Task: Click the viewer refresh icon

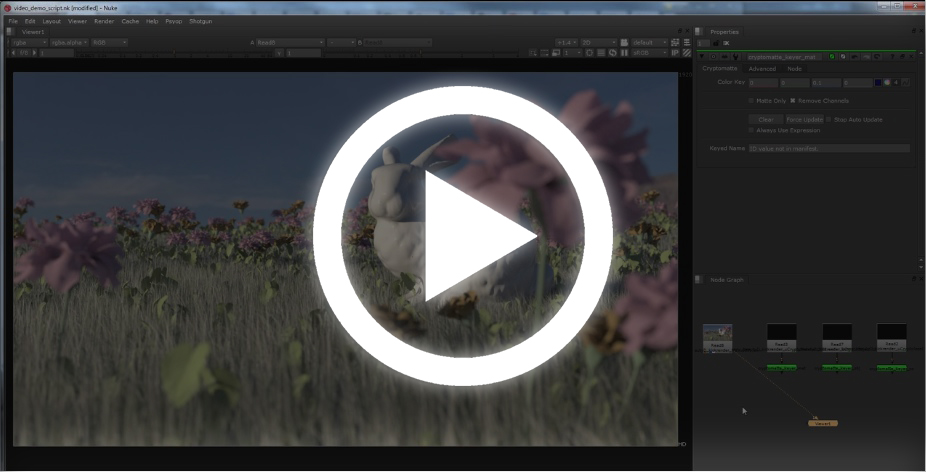Action: point(612,53)
